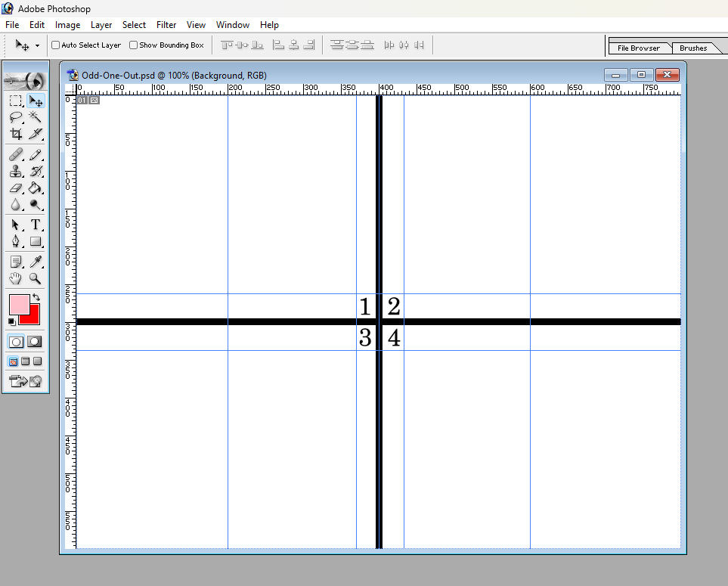The width and height of the screenshot is (728, 586).
Task: Open the Move tool preset picker dropdown
Action: coord(37,46)
